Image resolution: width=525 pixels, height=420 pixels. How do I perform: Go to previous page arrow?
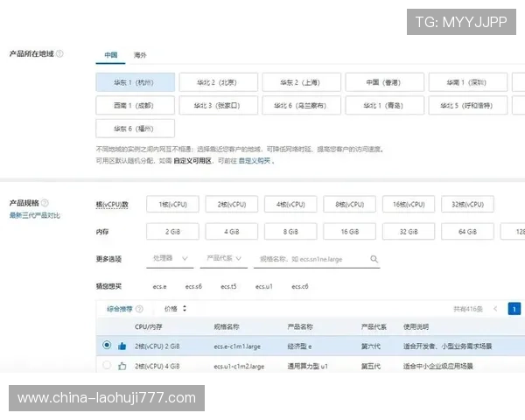pyautogui.click(x=495, y=309)
